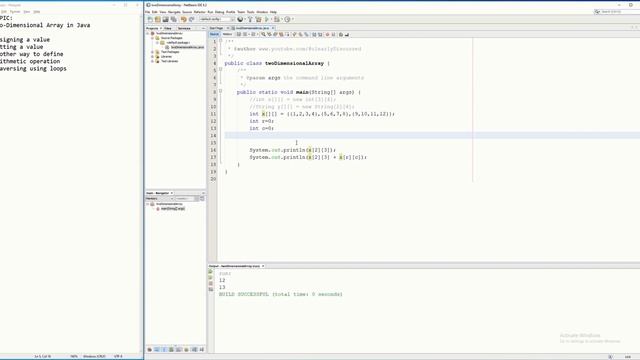Collapse the twoDimensionalArray project node
This screenshot has height=360, width=640.
pos(148,33)
